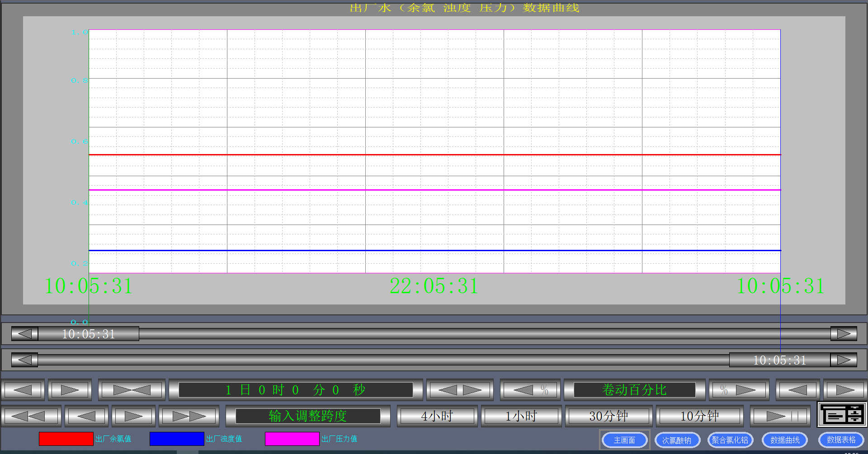868x454 pixels.
Task: Open the 数据表格 page
Action: [841, 440]
